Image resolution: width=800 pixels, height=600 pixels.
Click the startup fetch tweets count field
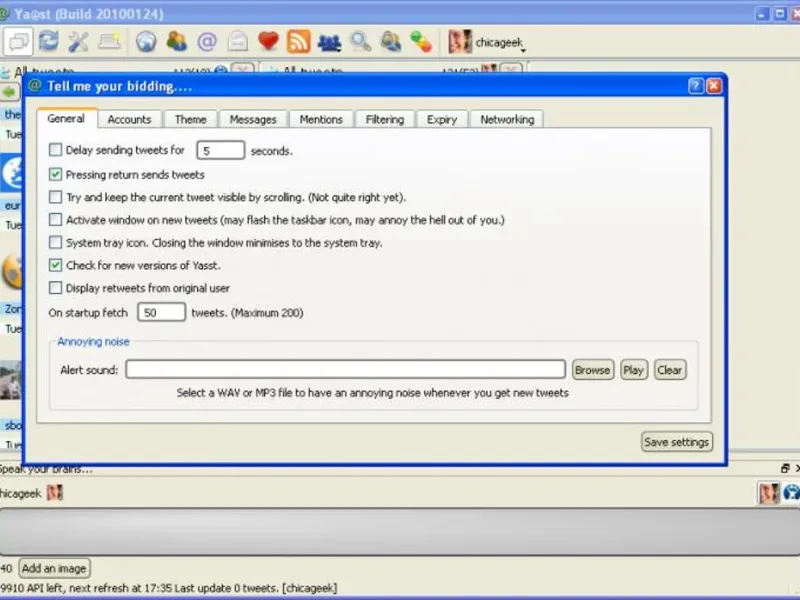pyautogui.click(x=161, y=312)
